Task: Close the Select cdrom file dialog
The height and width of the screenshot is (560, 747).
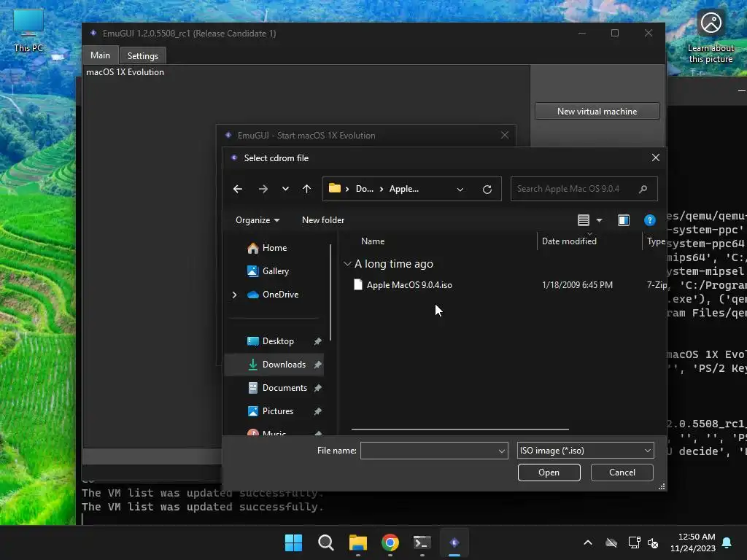Action: tap(656, 157)
